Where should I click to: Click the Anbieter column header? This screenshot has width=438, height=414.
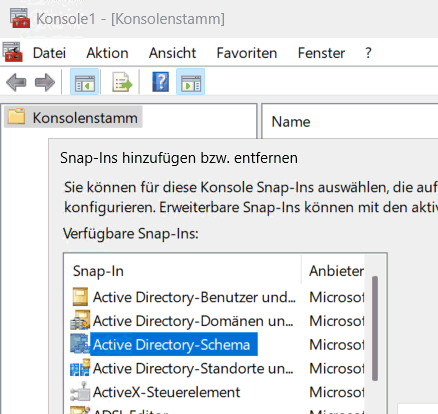(x=336, y=271)
